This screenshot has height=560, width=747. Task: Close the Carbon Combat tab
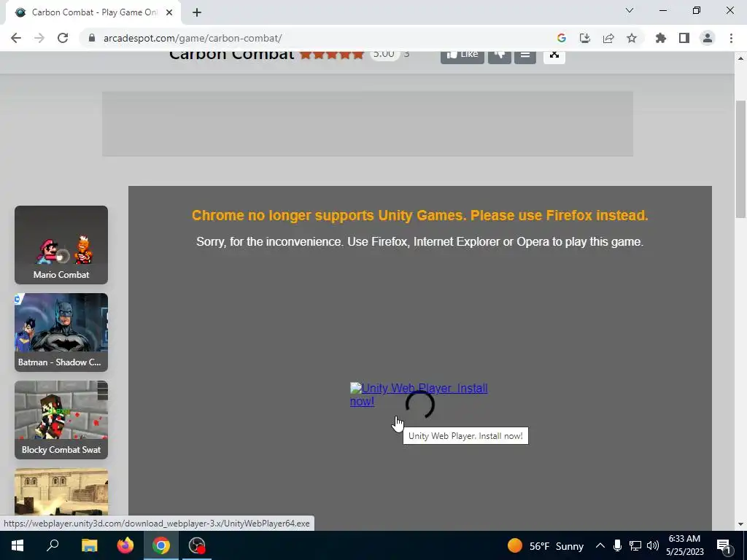click(169, 13)
